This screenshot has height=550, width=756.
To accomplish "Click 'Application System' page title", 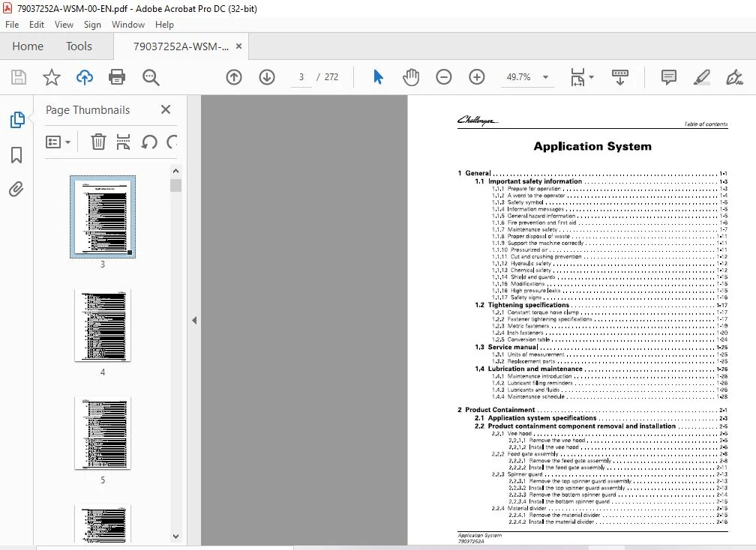I will tap(592, 146).
